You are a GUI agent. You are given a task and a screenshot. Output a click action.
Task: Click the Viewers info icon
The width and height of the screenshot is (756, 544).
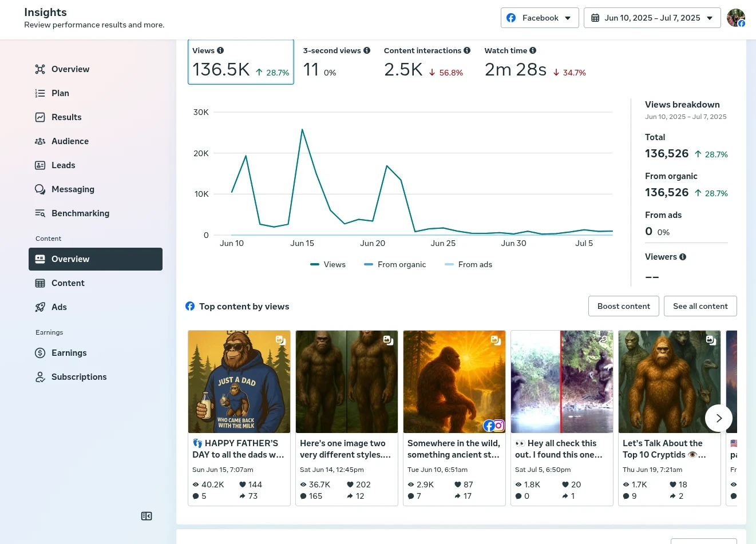pyautogui.click(x=683, y=257)
